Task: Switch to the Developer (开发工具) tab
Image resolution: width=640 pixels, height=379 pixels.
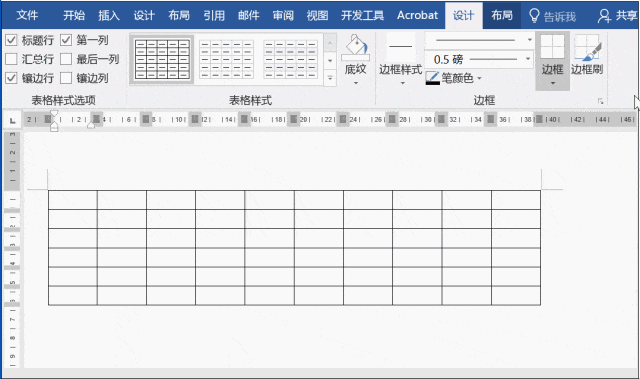Action: coord(362,16)
